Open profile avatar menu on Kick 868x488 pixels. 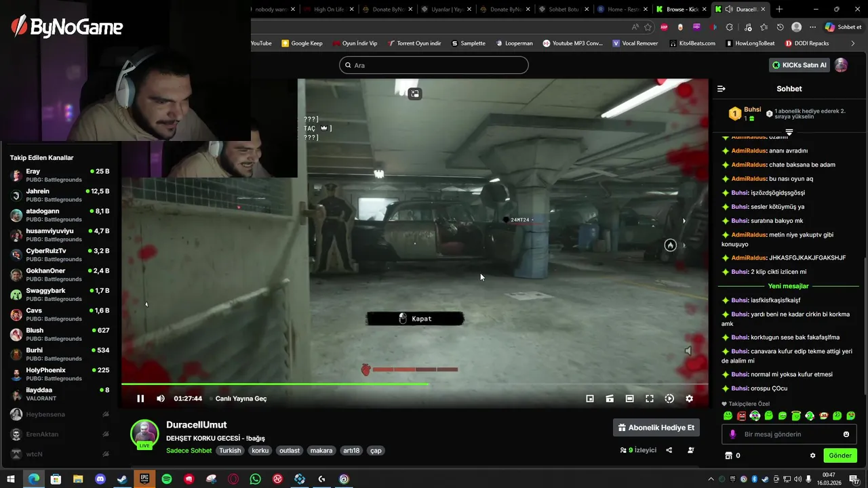(x=841, y=65)
